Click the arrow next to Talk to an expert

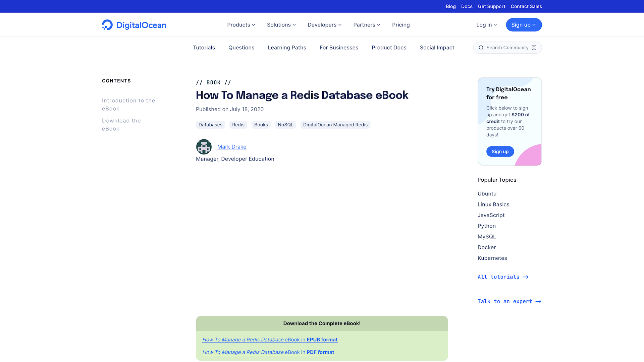(538, 301)
